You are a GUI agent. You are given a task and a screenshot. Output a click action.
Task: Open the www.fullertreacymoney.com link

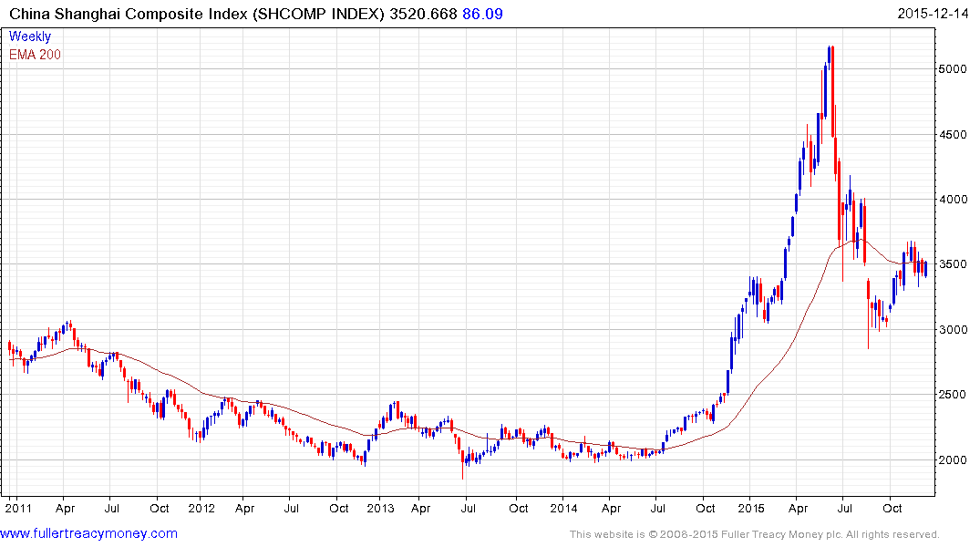click(88, 534)
